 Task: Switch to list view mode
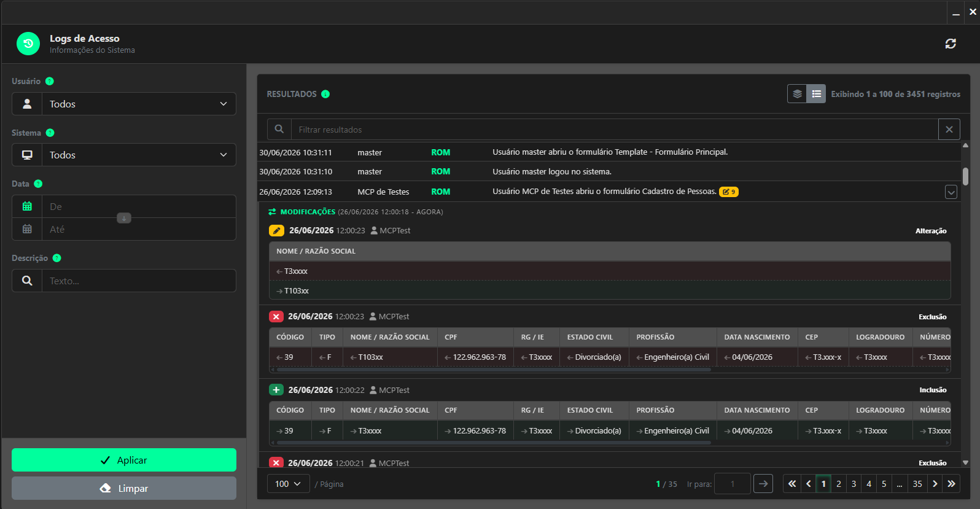816,94
